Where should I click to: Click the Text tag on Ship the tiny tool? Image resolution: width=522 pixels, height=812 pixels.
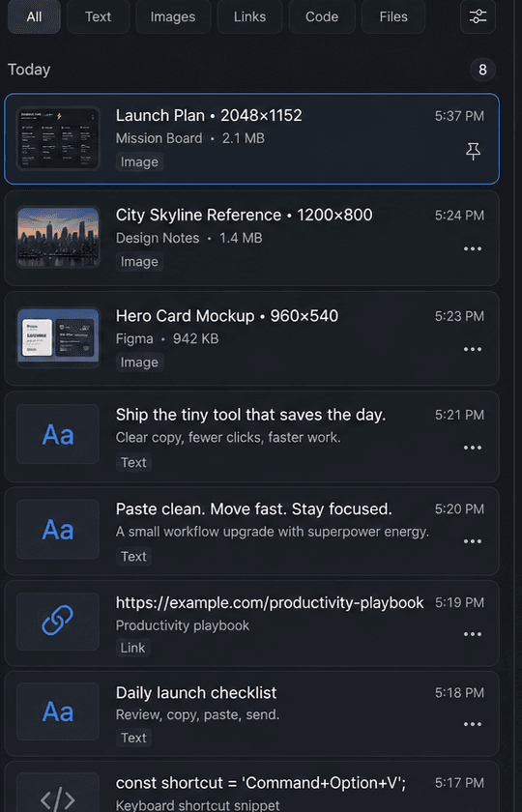tap(133, 462)
